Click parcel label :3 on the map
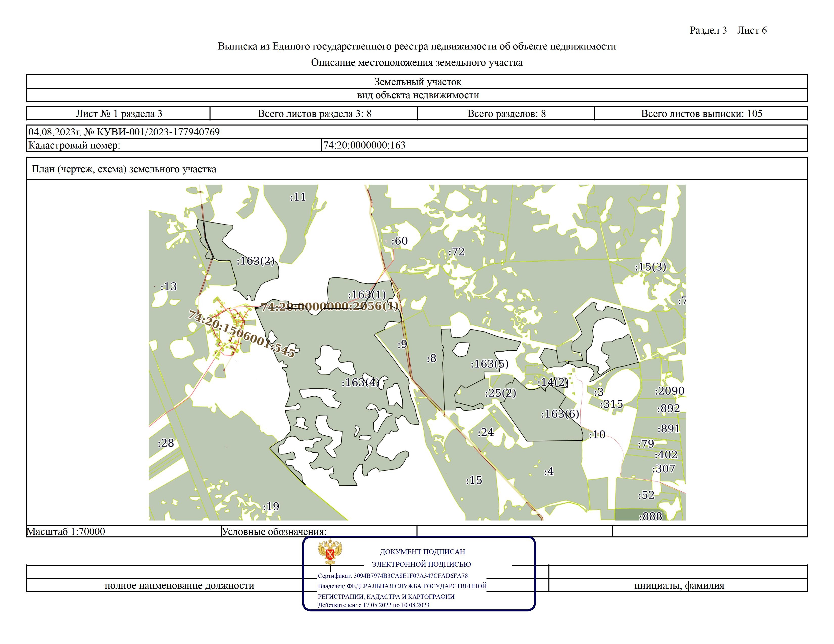The width and height of the screenshot is (834, 644). point(599,392)
